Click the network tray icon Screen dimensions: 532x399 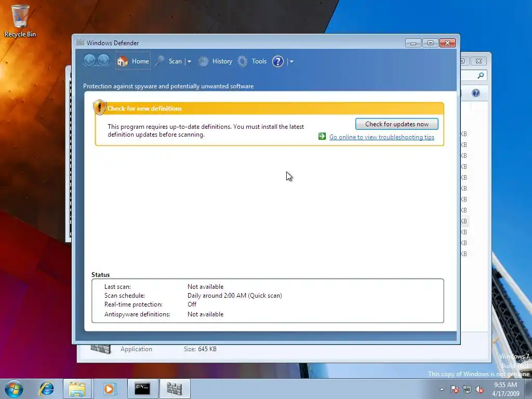[467, 390]
